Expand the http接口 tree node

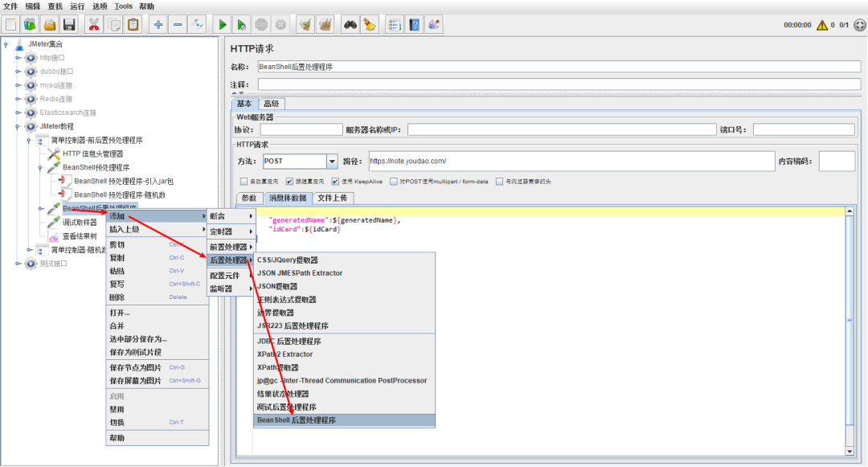point(18,58)
